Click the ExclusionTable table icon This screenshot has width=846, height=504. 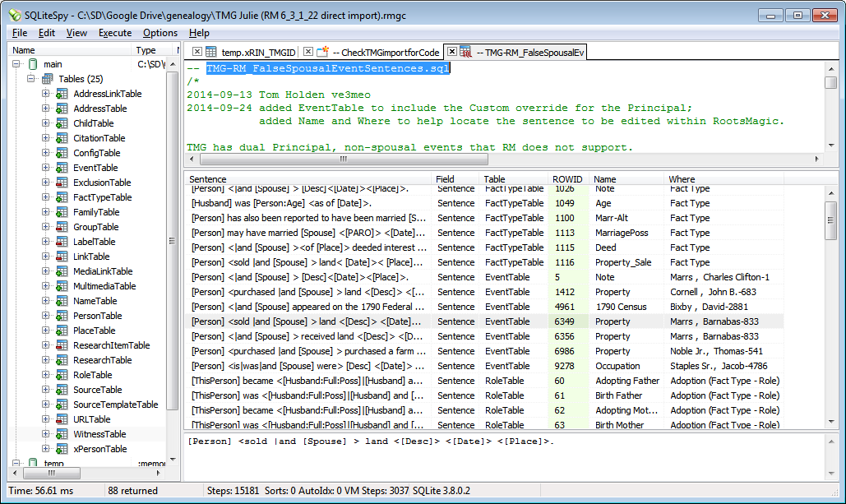[62, 183]
